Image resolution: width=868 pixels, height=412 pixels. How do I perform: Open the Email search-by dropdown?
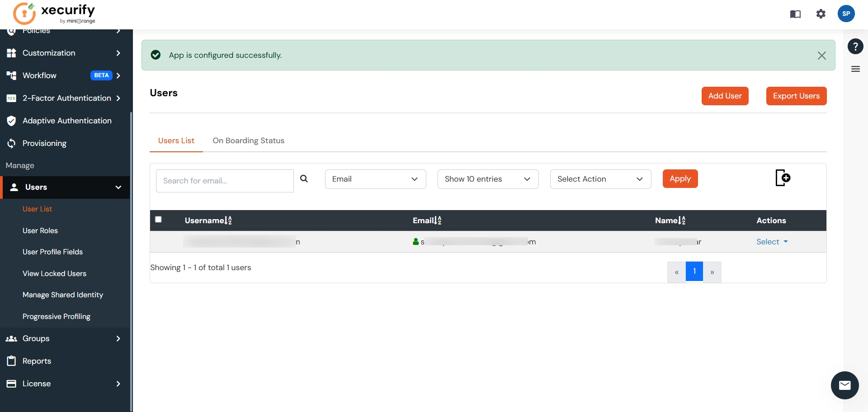375,179
